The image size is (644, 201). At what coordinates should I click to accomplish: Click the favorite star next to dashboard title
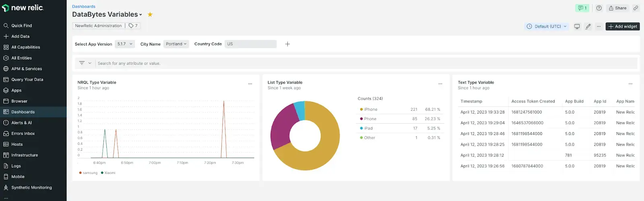click(150, 15)
